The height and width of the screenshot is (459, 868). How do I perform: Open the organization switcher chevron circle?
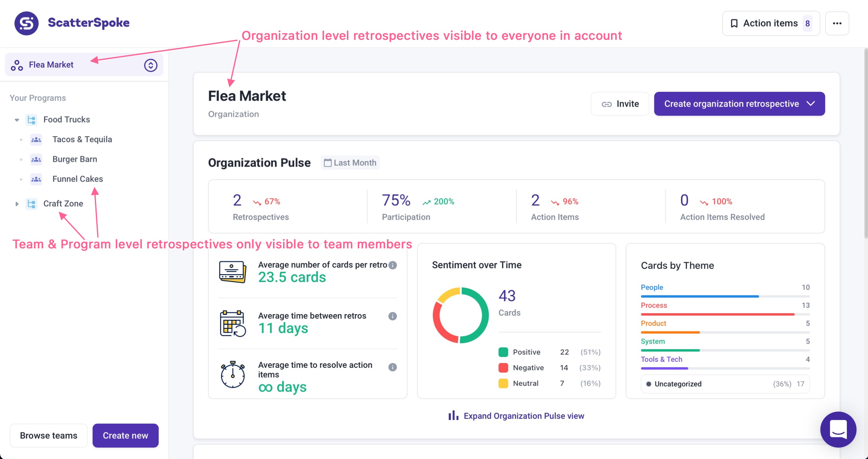pyautogui.click(x=151, y=65)
